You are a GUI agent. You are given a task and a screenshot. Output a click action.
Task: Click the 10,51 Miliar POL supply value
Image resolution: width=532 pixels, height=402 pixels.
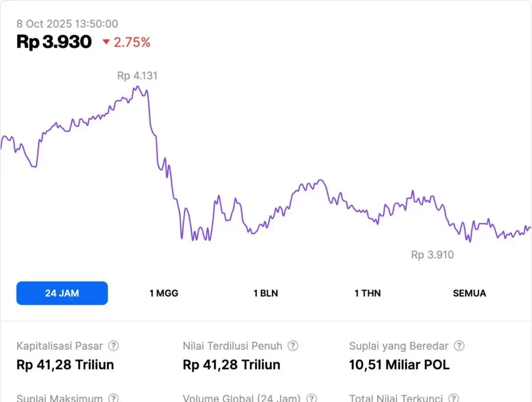coord(399,365)
